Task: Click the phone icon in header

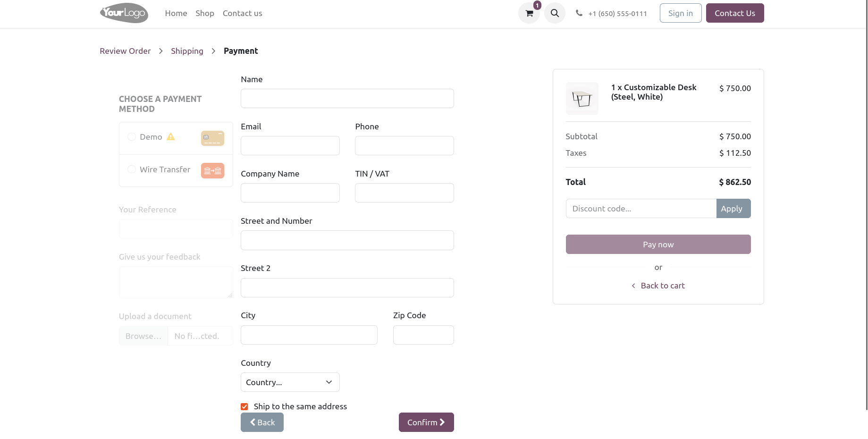Action: tap(579, 13)
